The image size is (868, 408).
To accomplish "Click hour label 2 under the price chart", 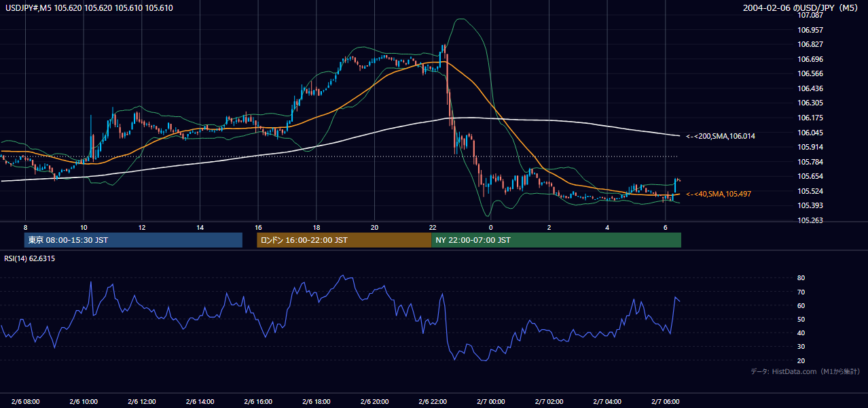I will pyautogui.click(x=549, y=227).
